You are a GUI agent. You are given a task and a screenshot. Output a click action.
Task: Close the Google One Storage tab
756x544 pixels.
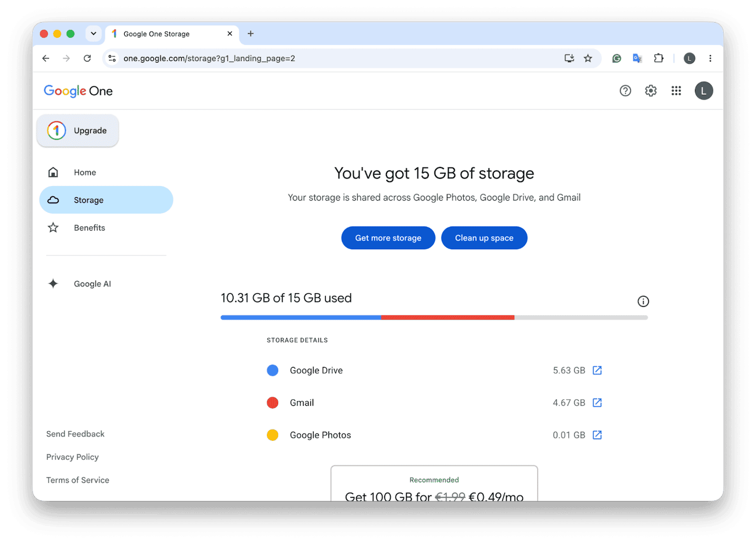[x=230, y=34]
